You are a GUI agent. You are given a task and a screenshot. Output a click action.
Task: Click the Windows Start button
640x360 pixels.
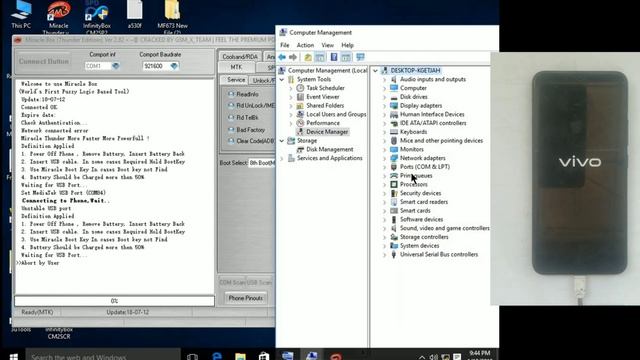click(13, 356)
